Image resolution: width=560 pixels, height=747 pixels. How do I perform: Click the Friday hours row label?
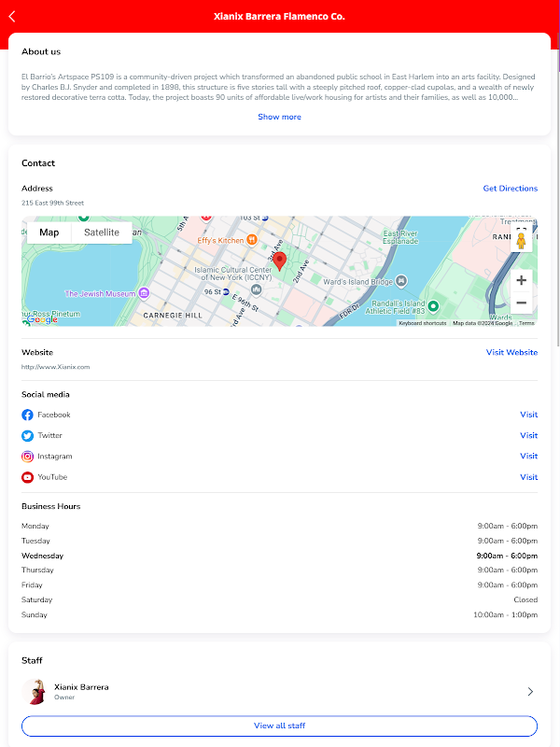point(32,585)
